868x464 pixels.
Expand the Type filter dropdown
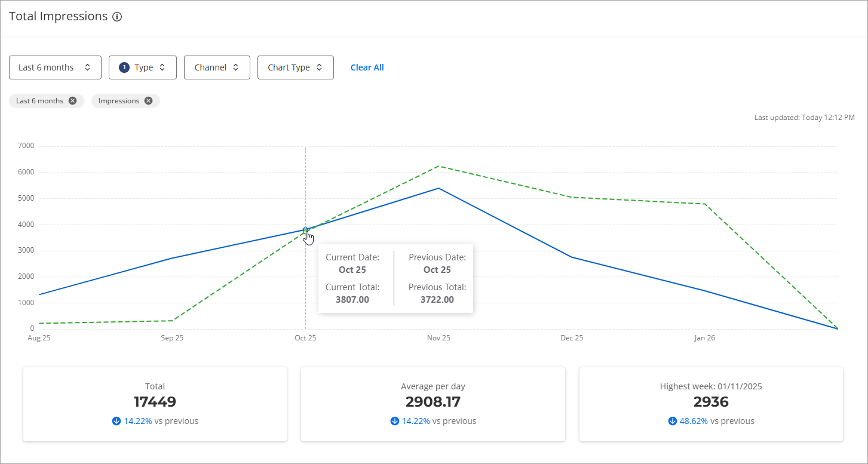pos(143,67)
